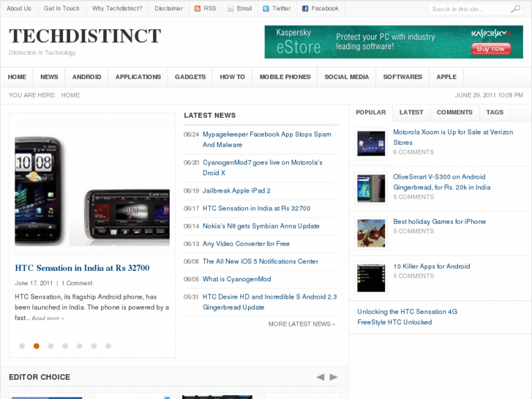Image resolution: width=532 pixels, height=399 pixels.
Task: Click Buy now in Kaspersky banner
Action: click(490, 48)
